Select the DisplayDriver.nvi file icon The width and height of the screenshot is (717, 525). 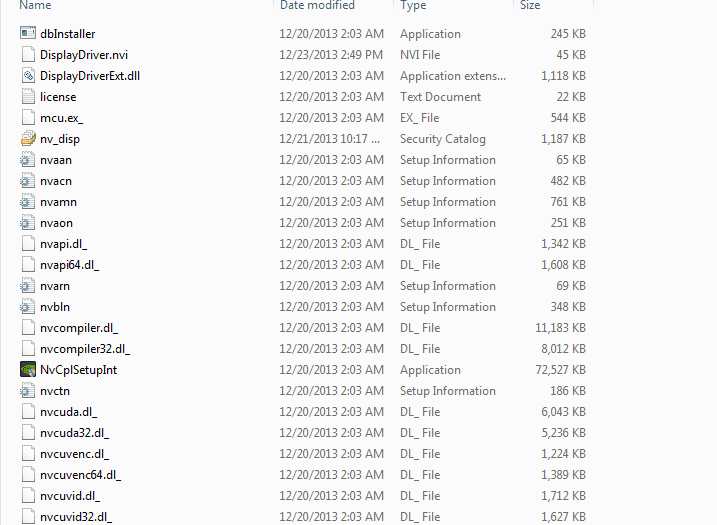point(28,55)
